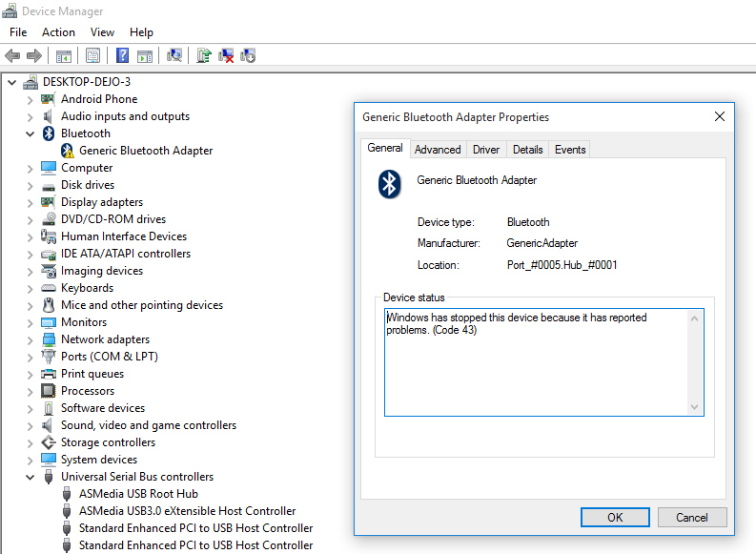Select the Computer category label
The width and height of the screenshot is (756, 554).
pos(87,168)
